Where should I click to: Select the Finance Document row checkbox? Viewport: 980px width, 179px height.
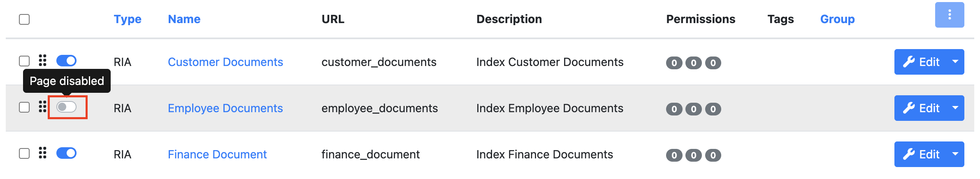tap(24, 153)
